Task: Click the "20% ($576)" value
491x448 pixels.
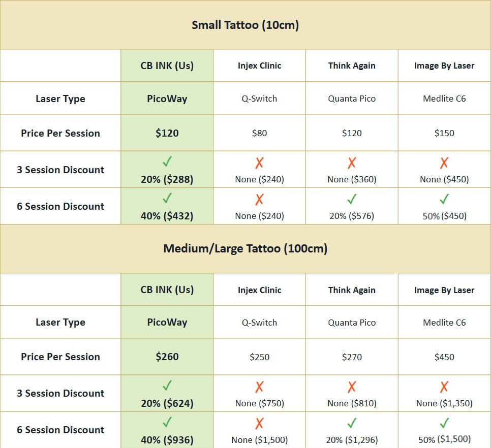Action: 352,216
